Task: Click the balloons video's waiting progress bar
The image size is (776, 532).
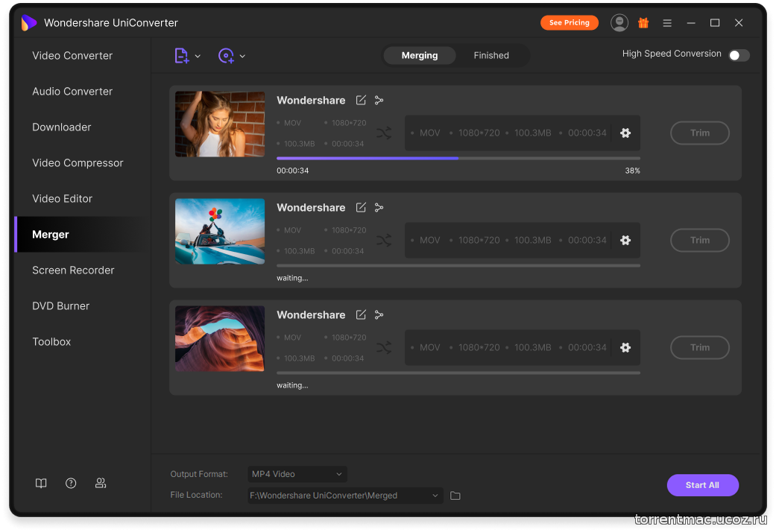Action: 458,266
